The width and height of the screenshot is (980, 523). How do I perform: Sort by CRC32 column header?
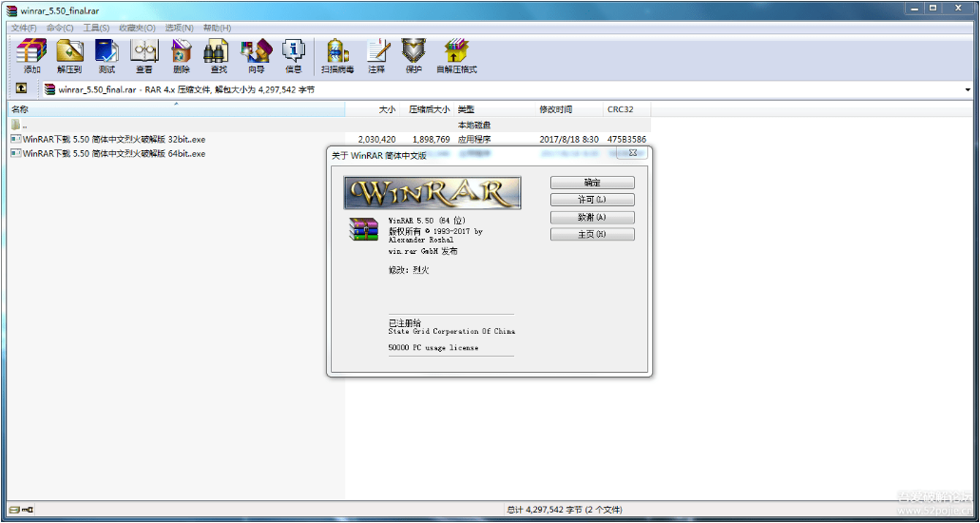click(x=626, y=109)
